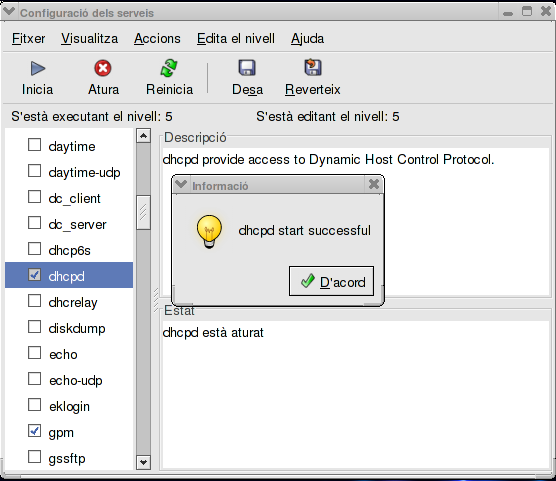Uncheck the gpm service checkbox
The image size is (556, 481).
(34, 431)
